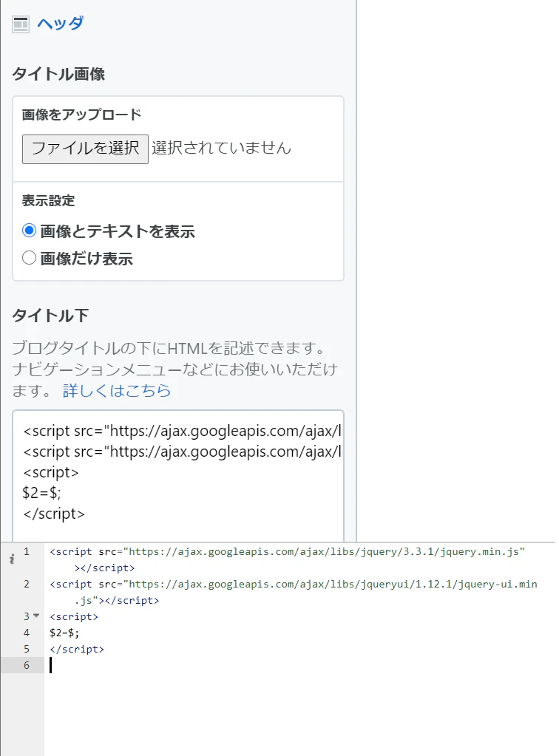Viewport: 559px width, 756px height.
Task: Click the </script> tag on editor line 5
Action: 77,649
